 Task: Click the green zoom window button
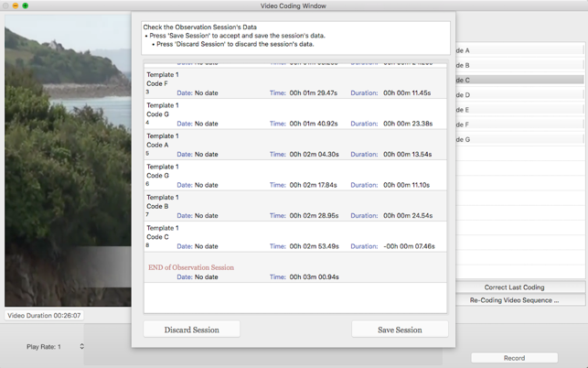[x=25, y=5]
